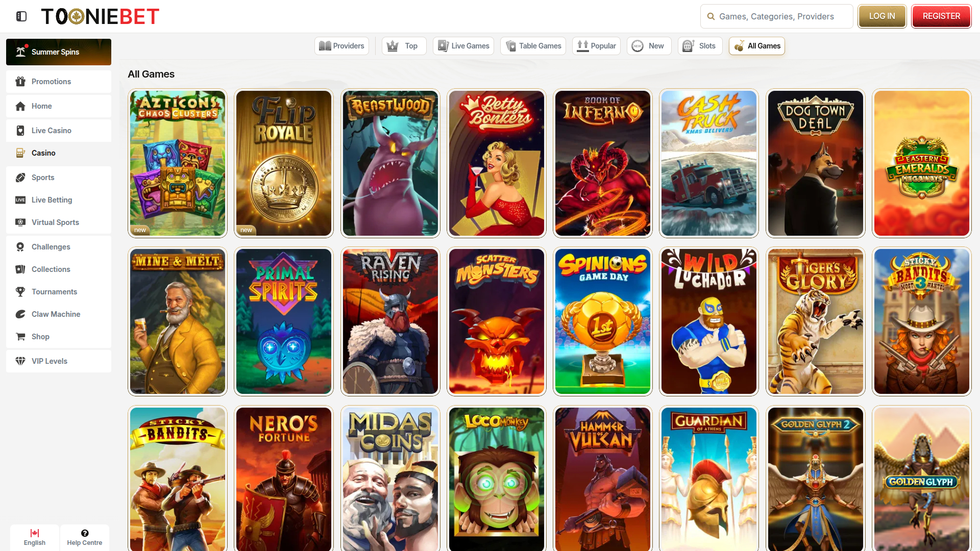Viewport: 980px width, 551px height.
Task: Toggle the Slots game filter
Action: tap(700, 45)
